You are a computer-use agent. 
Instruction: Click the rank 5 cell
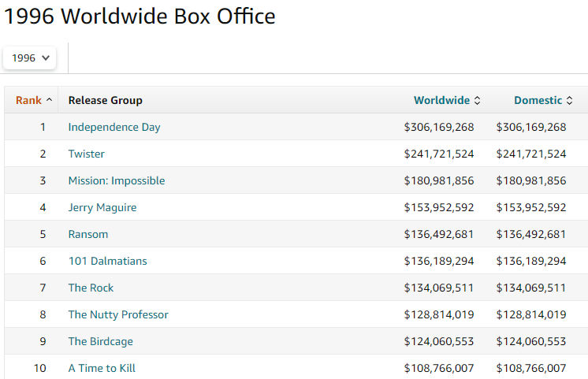click(x=43, y=234)
